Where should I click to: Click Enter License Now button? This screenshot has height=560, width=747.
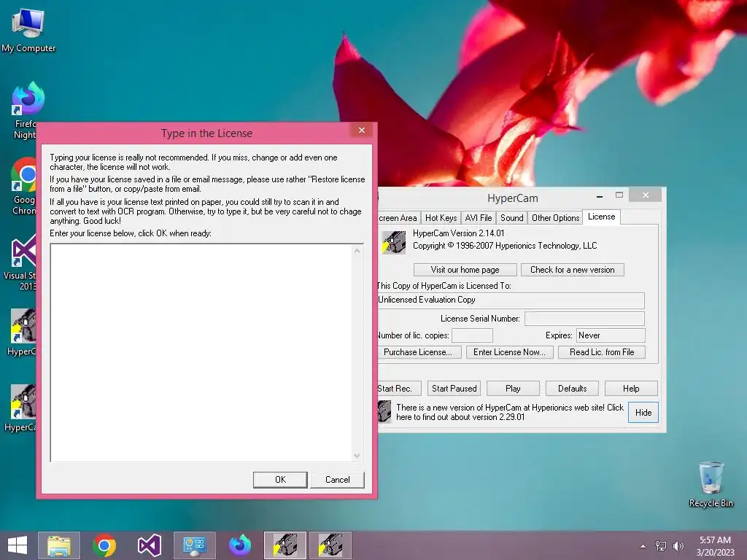(x=509, y=352)
